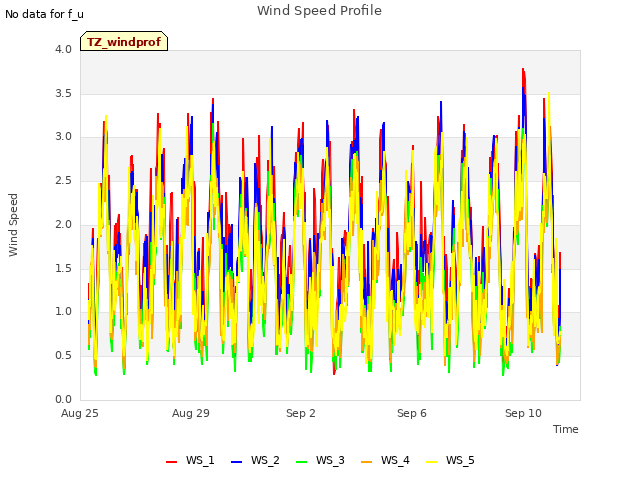
Task: Click the Wind Speed y-axis label
Action: 13,225
